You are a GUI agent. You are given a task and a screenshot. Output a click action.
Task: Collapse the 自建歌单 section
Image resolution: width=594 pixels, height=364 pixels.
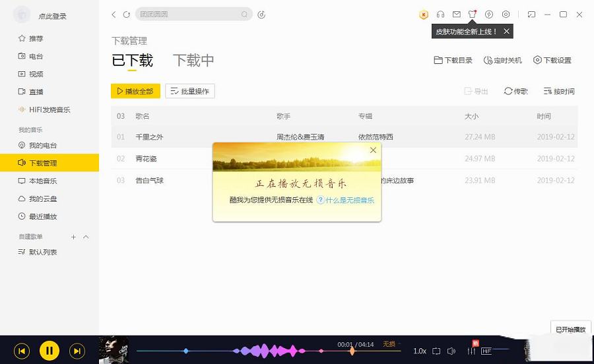click(x=86, y=237)
